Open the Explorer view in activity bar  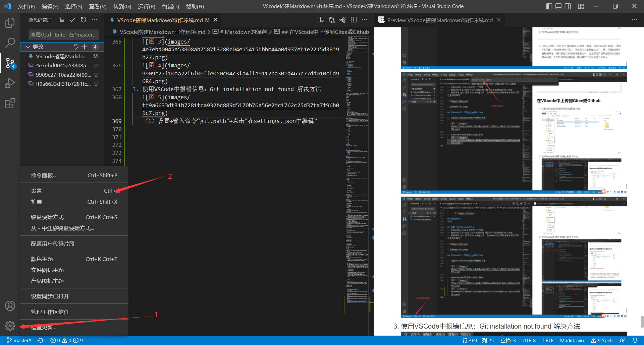click(10, 23)
